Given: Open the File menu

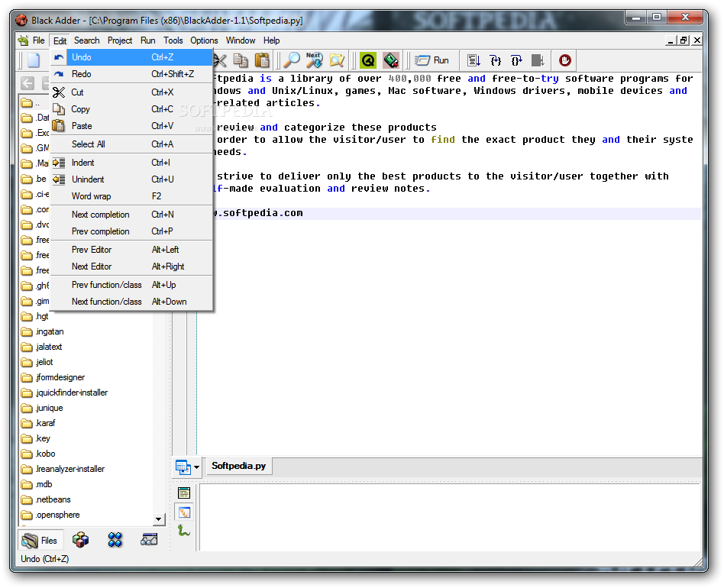Looking at the screenshot, I should (38, 40).
